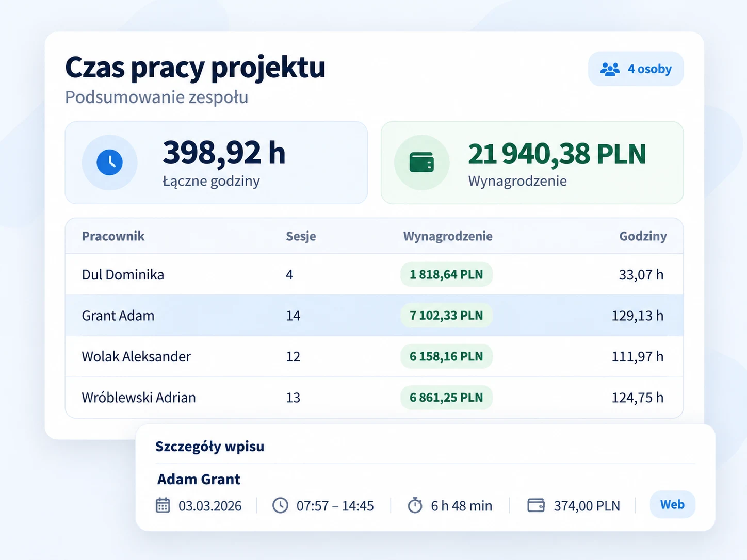
Task: Sort by the Sesje column header
Action: point(301,236)
